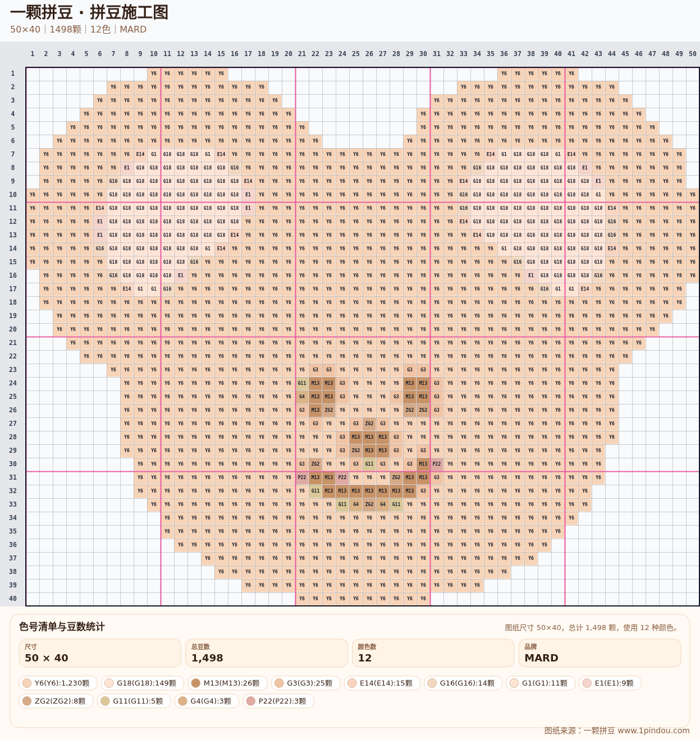Click the P22 cell in row 30
700x740 pixels.
(x=437, y=464)
